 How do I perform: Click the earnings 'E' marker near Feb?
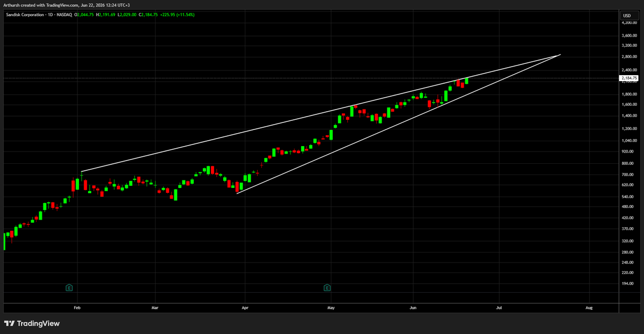tap(69, 288)
